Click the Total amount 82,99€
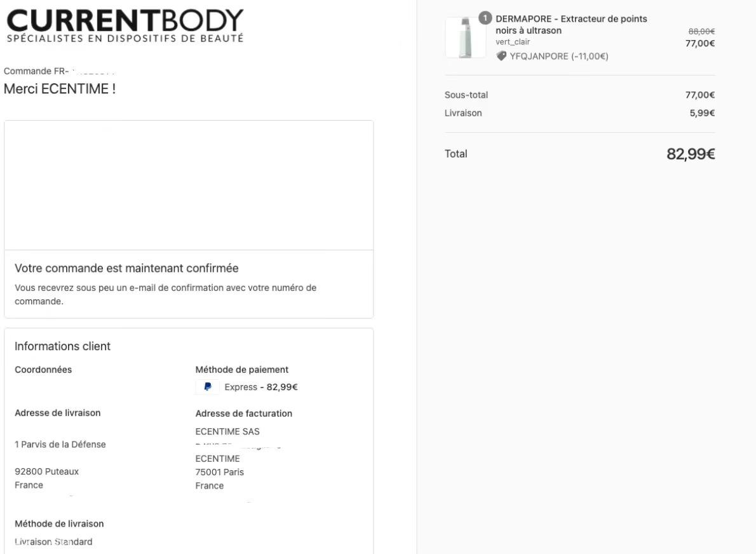This screenshot has width=756, height=554. [x=691, y=154]
